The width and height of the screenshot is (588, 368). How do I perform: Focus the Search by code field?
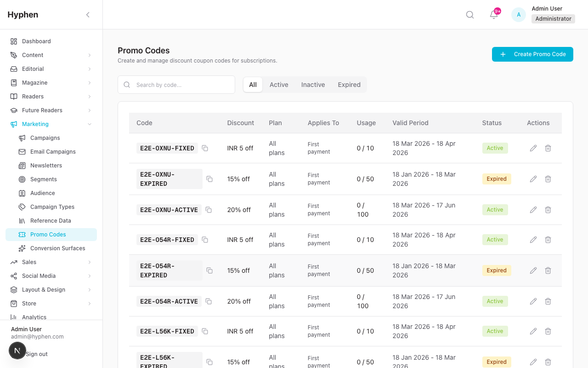[x=182, y=85]
